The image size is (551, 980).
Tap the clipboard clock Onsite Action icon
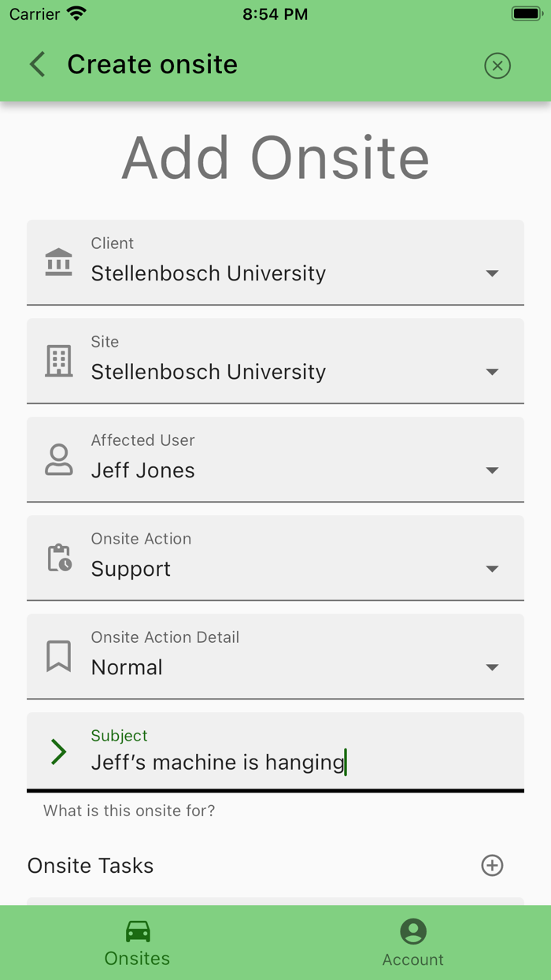click(59, 558)
